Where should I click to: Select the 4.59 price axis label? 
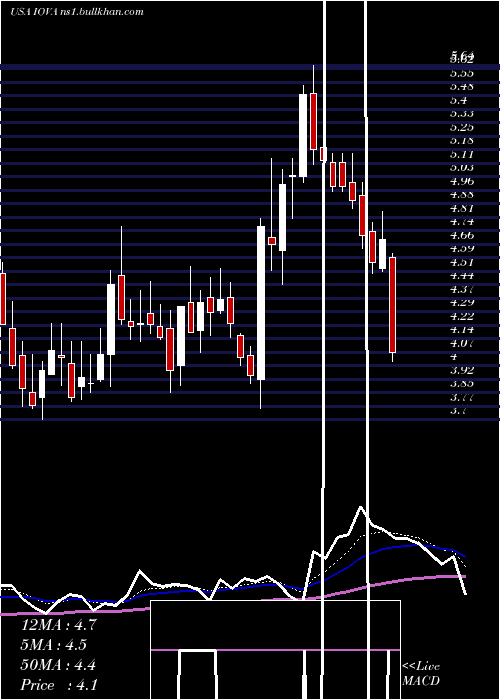point(462,248)
